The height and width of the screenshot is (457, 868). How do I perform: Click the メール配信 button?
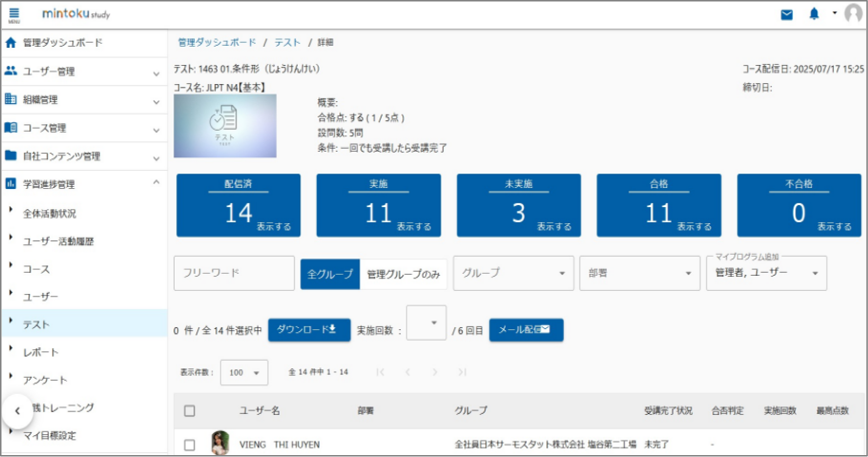click(526, 329)
